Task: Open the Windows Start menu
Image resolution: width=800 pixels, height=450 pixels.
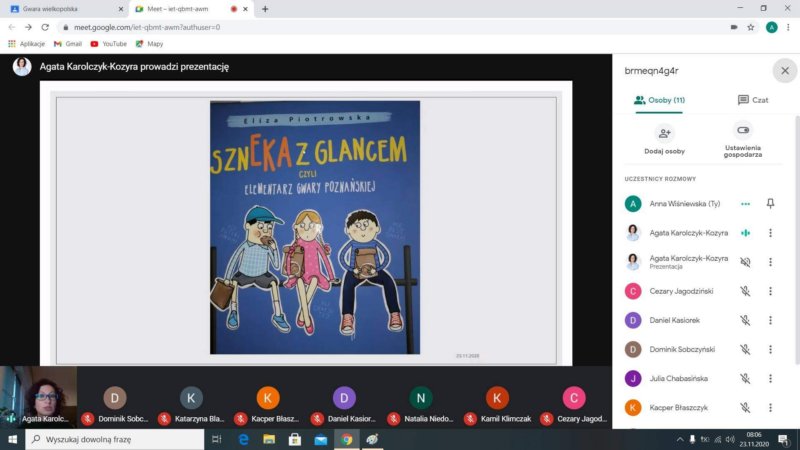Action: tap(12, 439)
